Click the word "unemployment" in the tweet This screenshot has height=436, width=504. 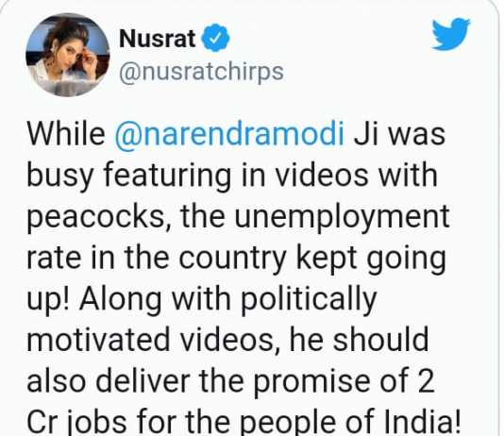342,217
